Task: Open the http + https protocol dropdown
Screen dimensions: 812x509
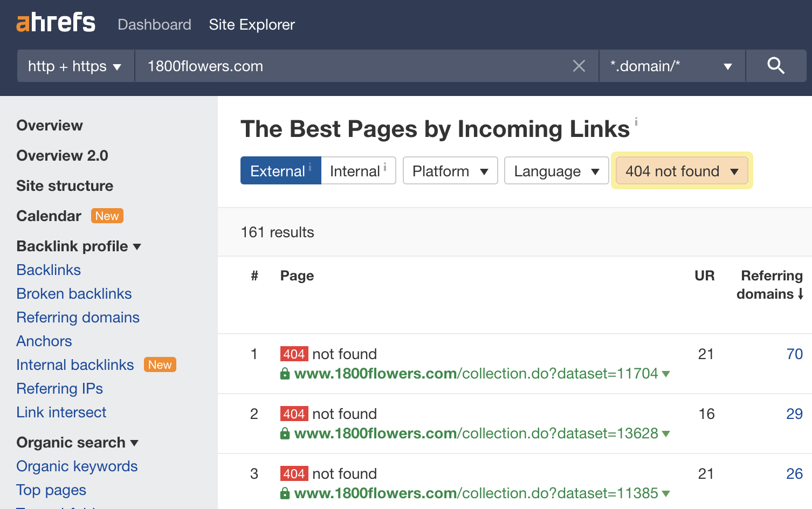Action: [x=75, y=66]
